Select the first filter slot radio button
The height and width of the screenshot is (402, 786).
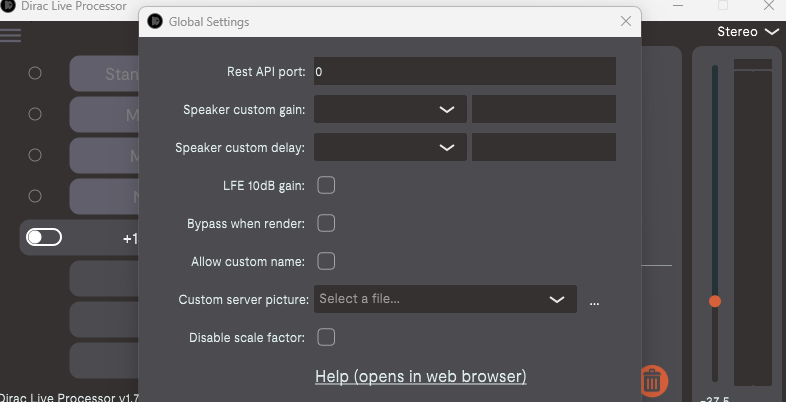coord(35,73)
